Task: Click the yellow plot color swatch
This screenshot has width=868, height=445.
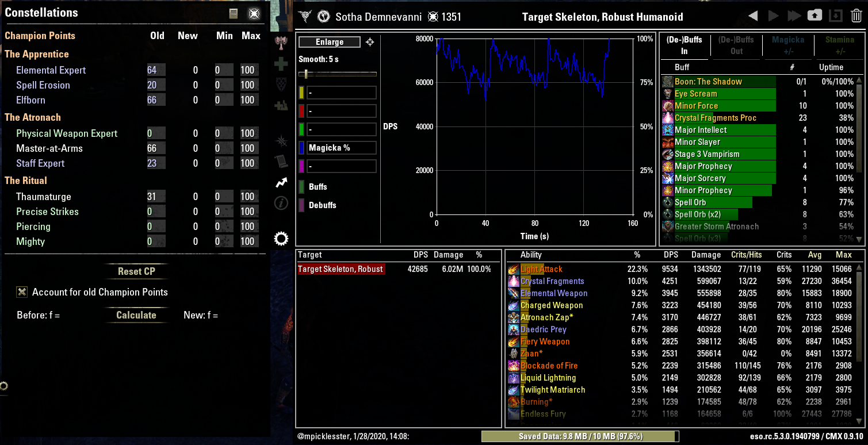Action: pos(302,93)
